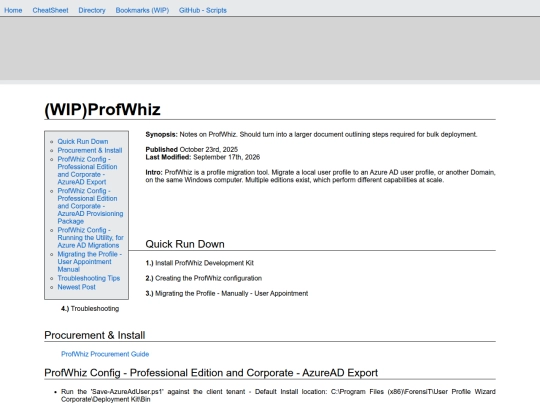Go to the CheatSheet page

[50, 10]
